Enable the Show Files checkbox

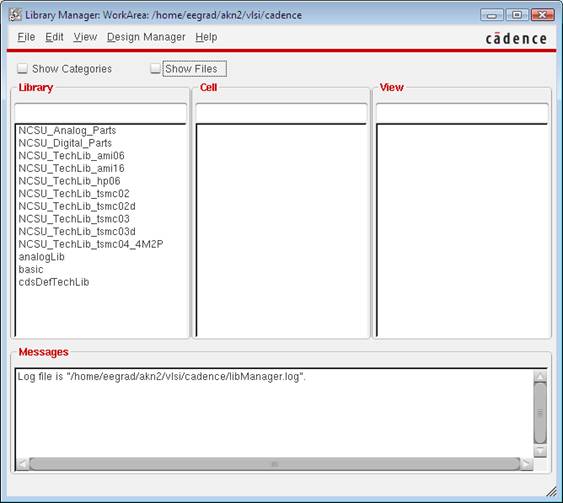pos(155,68)
